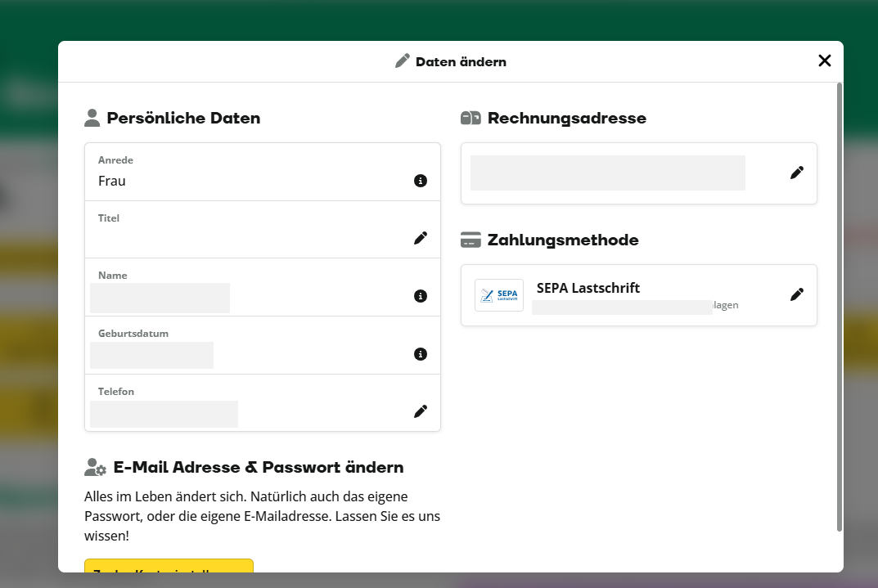Image resolution: width=878 pixels, height=588 pixels.
Task: Click the card icon beside Zahlungsmethode
Action: pos(471,240)
